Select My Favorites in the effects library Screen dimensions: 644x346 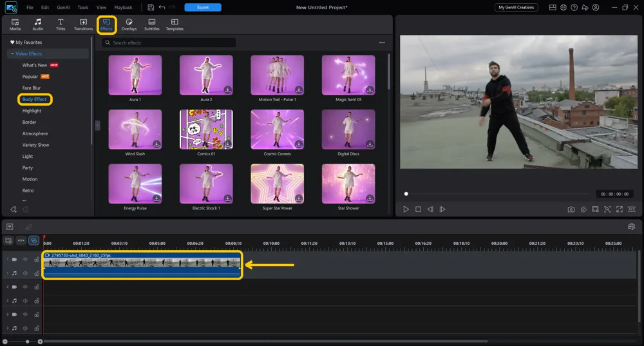pyautogui.click(x=26, y=43)
